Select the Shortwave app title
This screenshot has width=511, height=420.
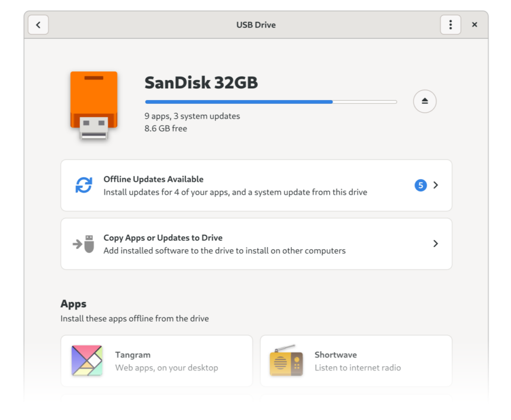pyautogui.click(x=336, y=355)
